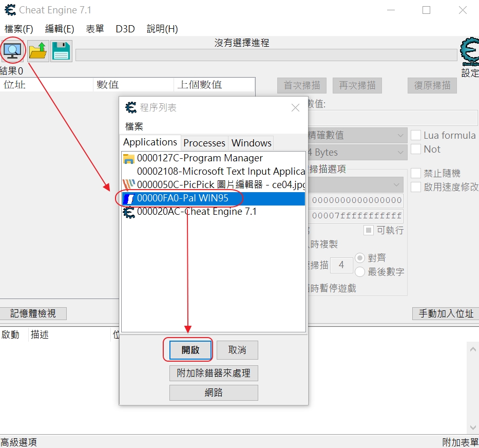Open the 說明(H) menu
479x448 pixels.
pos(162,29)
